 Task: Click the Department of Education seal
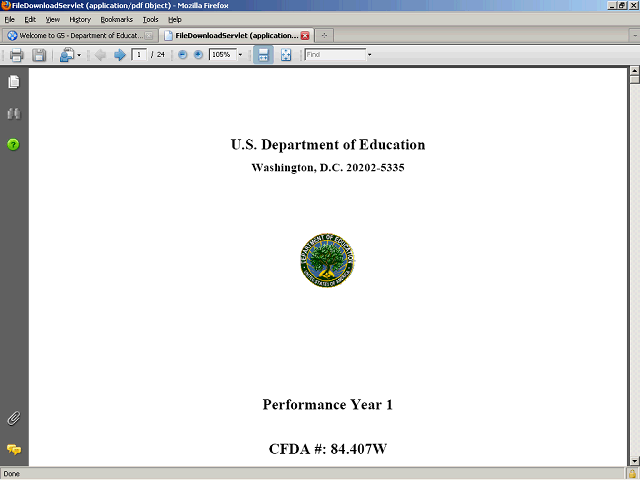point(327,260)
